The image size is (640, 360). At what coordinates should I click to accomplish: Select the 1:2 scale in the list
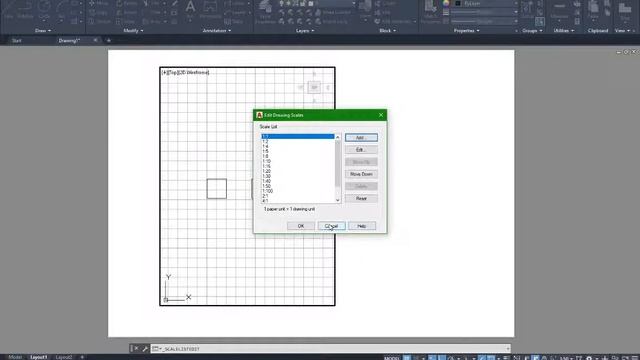pos(298,141)
